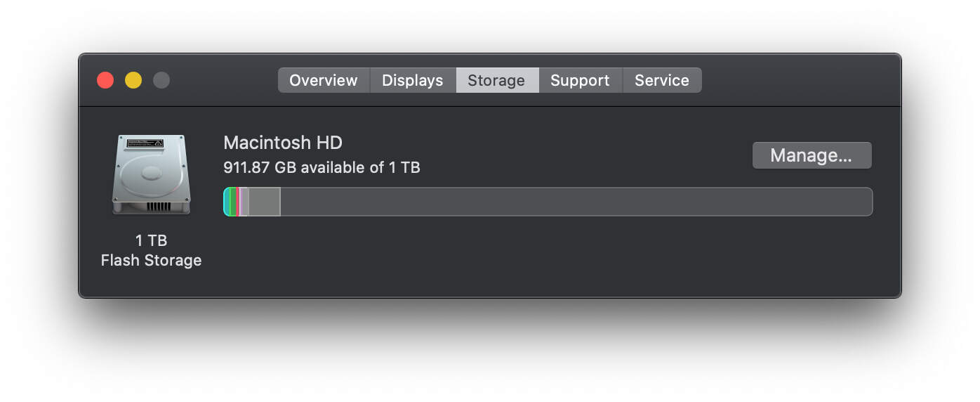
Task: Click the wide gray storage bar segment
Action: (x=265, y=202)
